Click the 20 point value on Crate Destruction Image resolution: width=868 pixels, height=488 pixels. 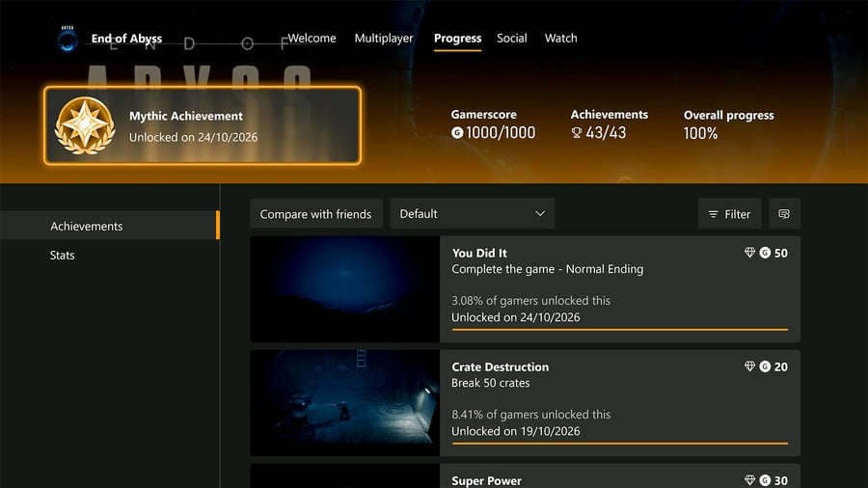(x=780, y=366)
